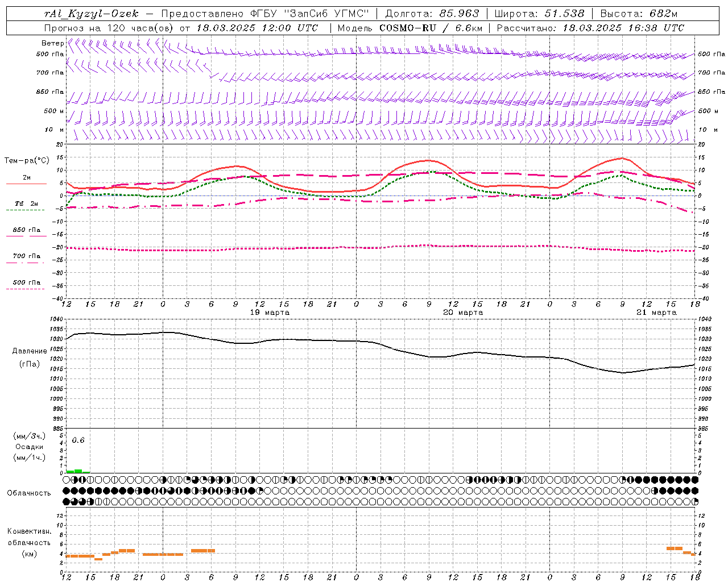This screenshot has width=728, height=582.
Task: Click the 500 гПа dotted temperature legend line
Action: tap(26, 289)
